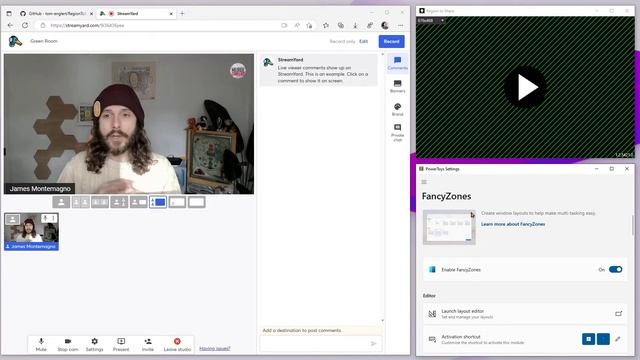Open PowerToys hamburger navigation menu
Viewport: 640px width, 360px height.
pos(424,182)
